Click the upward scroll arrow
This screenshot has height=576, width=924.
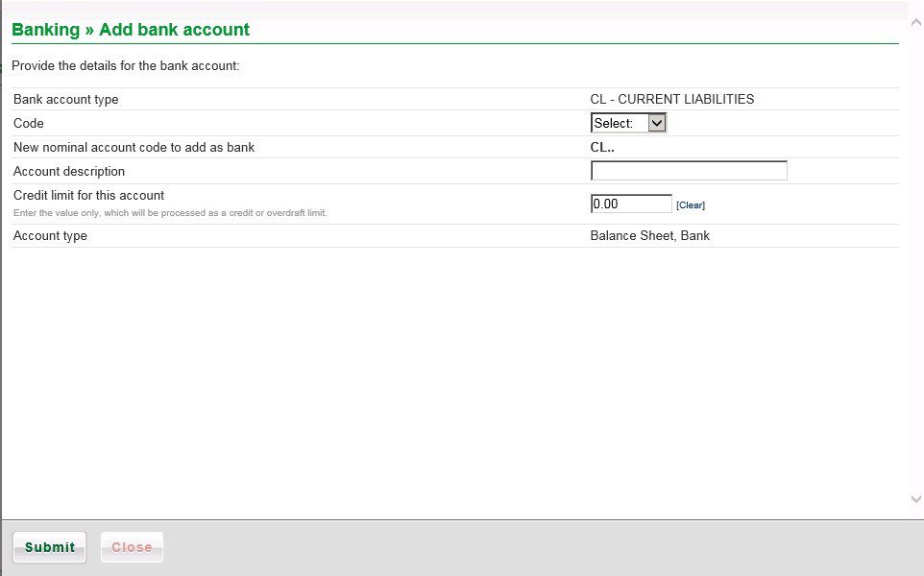pyautogui.click(x=915, y=21)
